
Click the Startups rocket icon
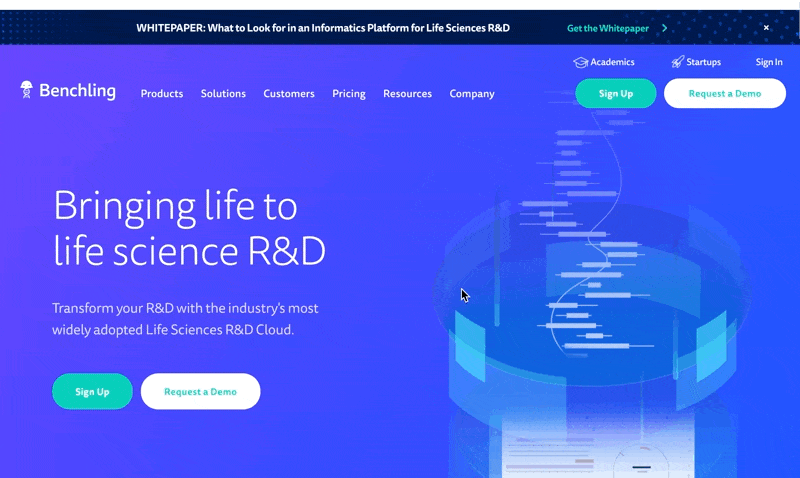pos(677,62)
